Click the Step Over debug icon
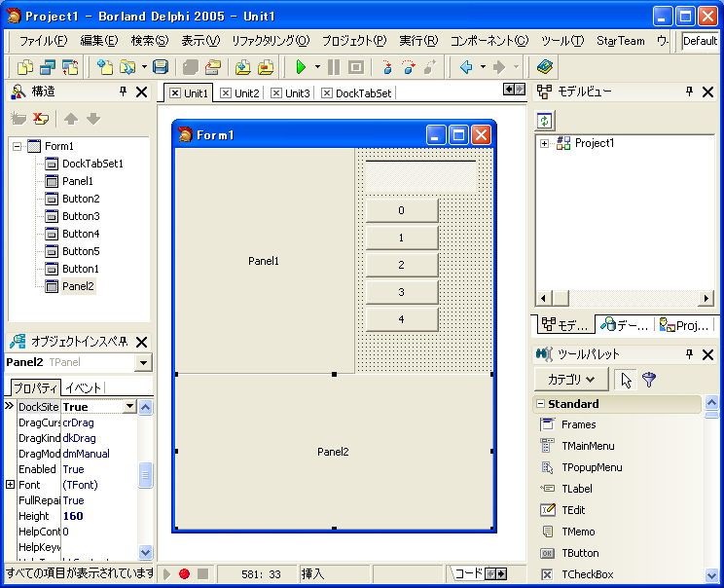This screenshot has height=588, width=724. [408, 67]
